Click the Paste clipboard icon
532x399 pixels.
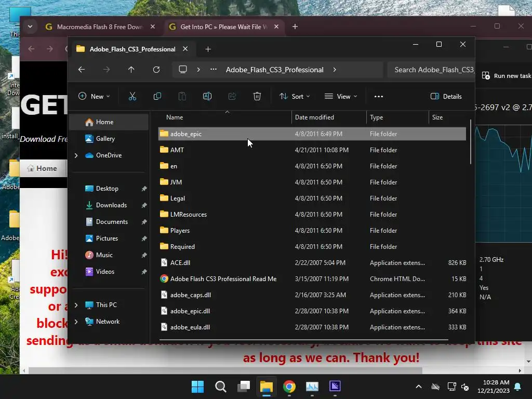tap(182, 96)
